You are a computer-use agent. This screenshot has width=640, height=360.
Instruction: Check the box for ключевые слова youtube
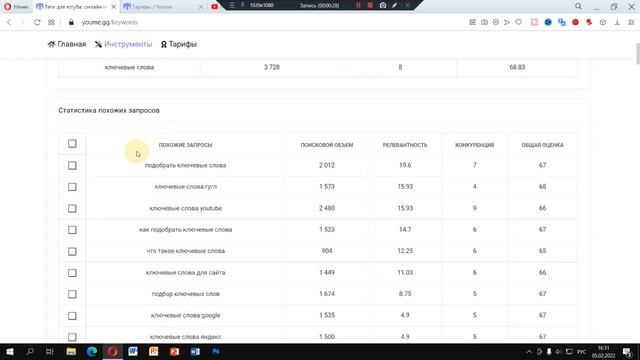[72, 209]
